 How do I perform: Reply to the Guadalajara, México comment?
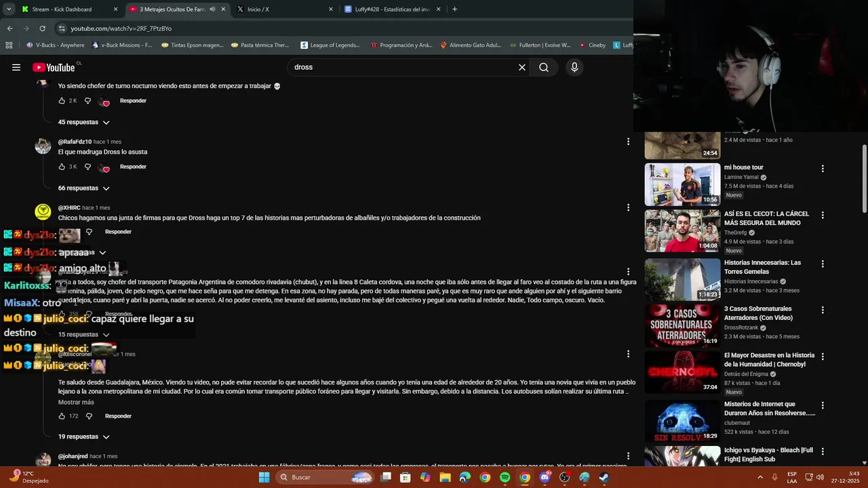[118, 416]
